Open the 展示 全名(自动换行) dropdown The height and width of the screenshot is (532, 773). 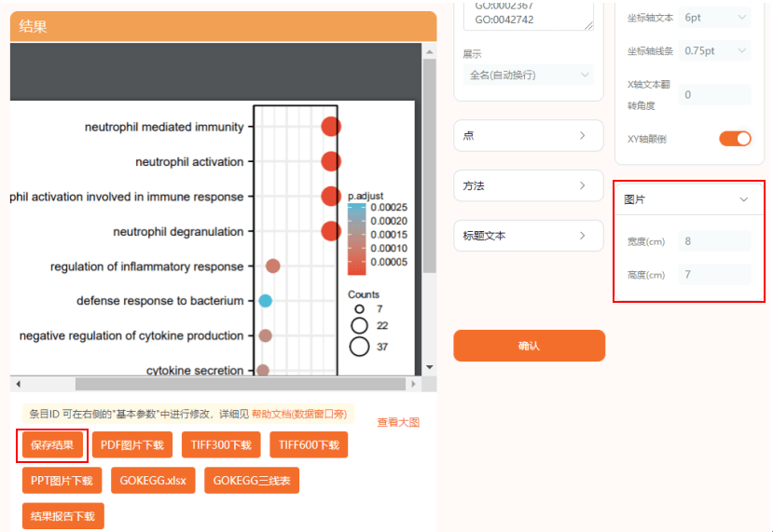tap(529, 75)
